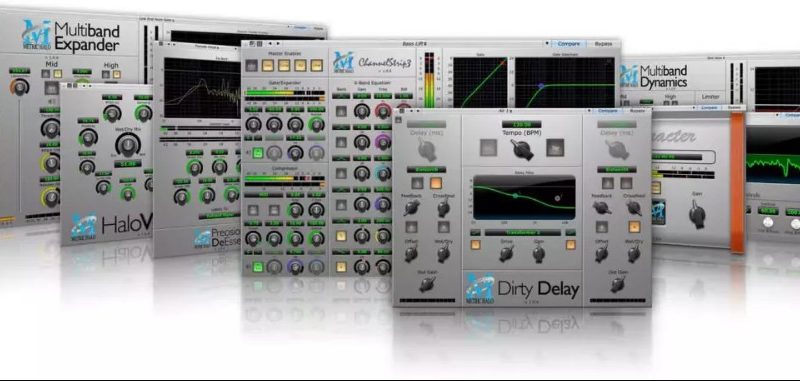Click the right channel Out Gain knob in Dirty Delay
Viewport: 800px width, 381px height.
pyautogui.click(x=617, y=285)
